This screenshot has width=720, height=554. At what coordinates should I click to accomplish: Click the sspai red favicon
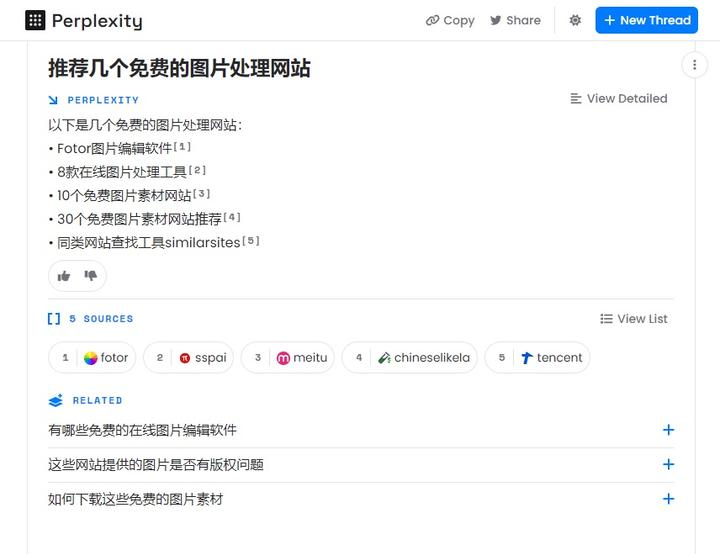pyautogui.click(x=185, y=358)
